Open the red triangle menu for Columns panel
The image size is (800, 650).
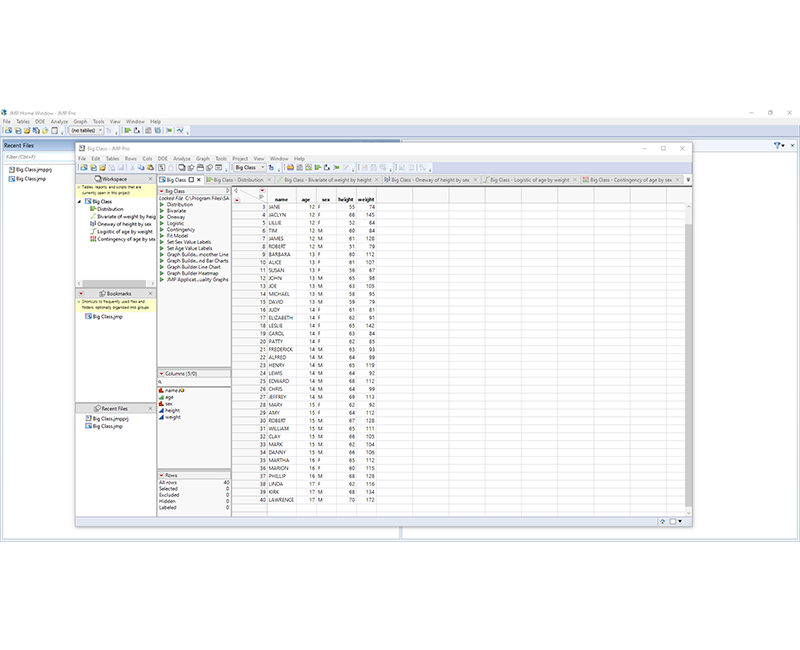(x=161, y=373)
